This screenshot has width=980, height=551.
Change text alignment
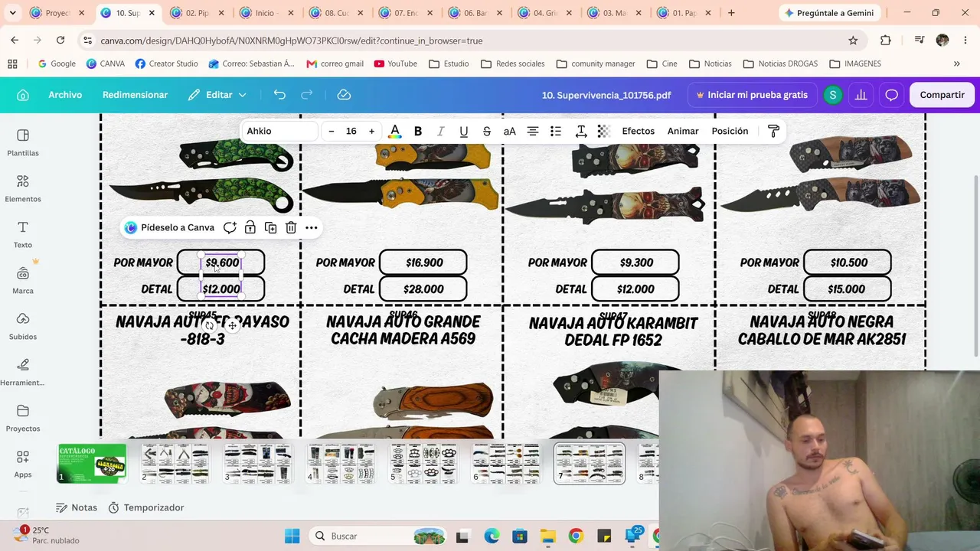coord(533,131)
